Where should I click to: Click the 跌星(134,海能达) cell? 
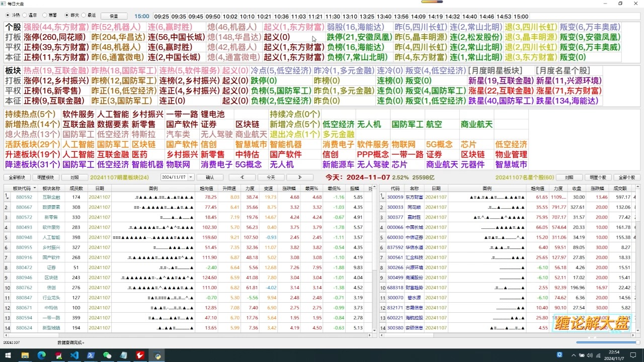coord(569,101)
